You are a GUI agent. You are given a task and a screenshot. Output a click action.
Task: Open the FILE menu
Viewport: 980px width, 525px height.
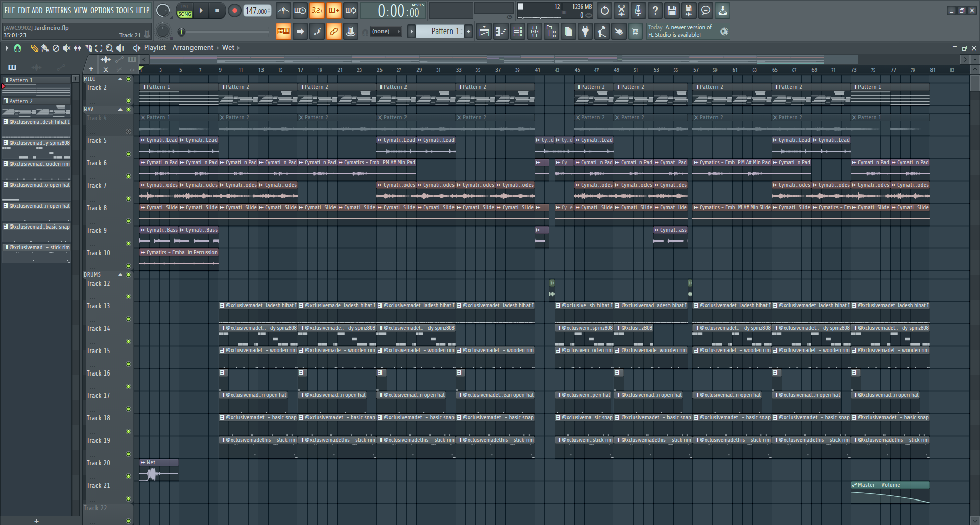[10, 10]
